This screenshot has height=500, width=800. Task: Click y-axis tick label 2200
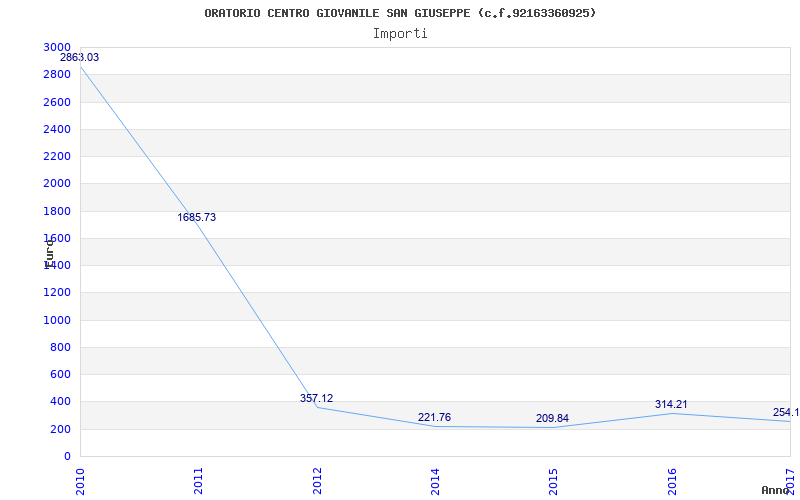pyautogui.click(x=57, y=156)
